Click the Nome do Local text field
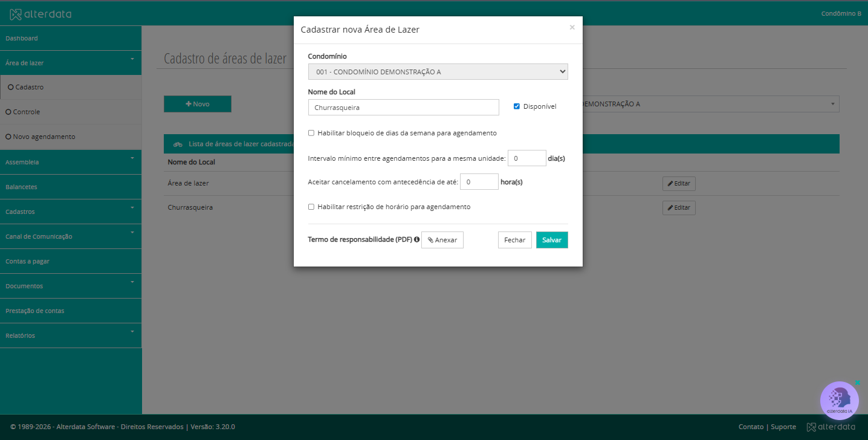This screenshot has height=440, width=868. tap(404, 107)
